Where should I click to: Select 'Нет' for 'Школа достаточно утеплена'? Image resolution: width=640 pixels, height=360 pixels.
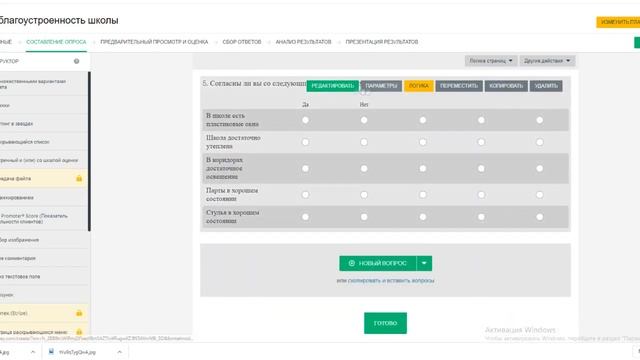point(364,142)
